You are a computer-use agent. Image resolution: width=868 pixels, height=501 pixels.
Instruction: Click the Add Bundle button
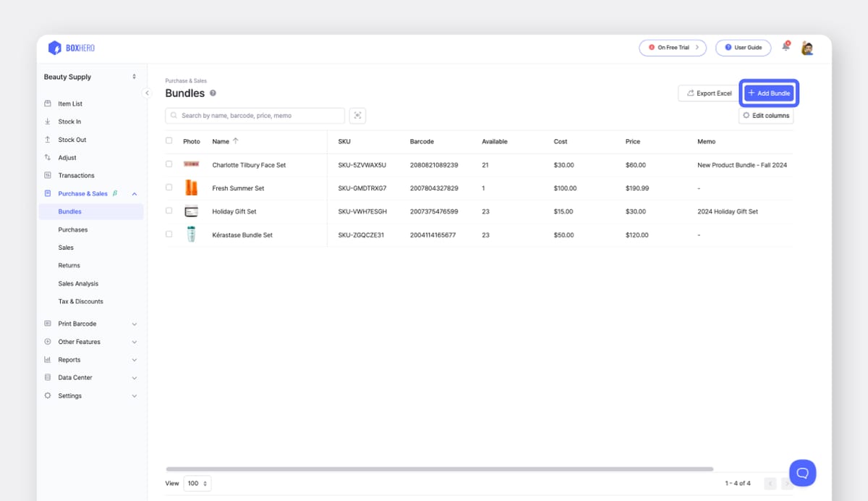click(768, 93)
